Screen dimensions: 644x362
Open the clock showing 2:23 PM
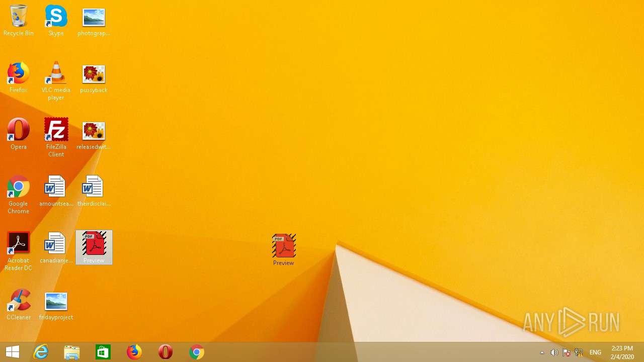[622, 352]
